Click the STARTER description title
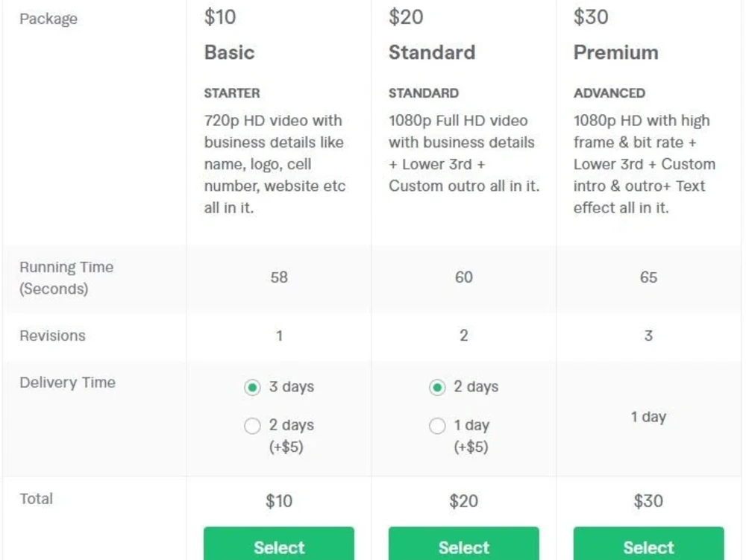This screenshot has height=560, width=746. pyautogui.click(x=232, y=93)
